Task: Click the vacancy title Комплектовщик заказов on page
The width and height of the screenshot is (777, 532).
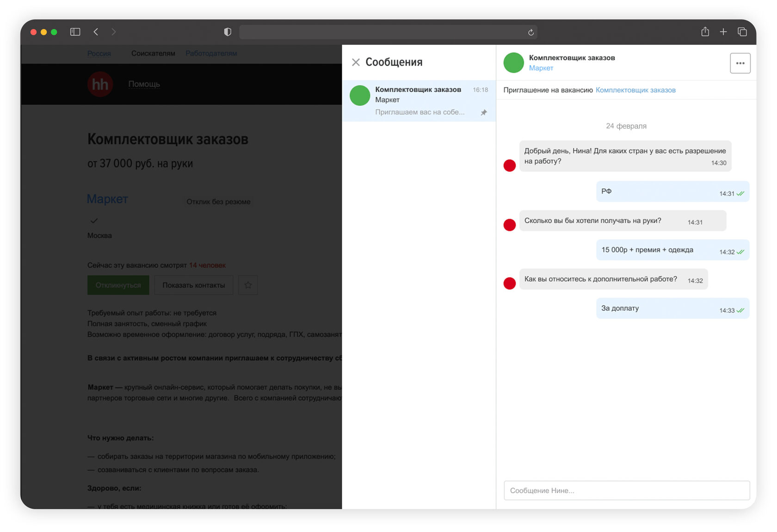Action: 168,139
